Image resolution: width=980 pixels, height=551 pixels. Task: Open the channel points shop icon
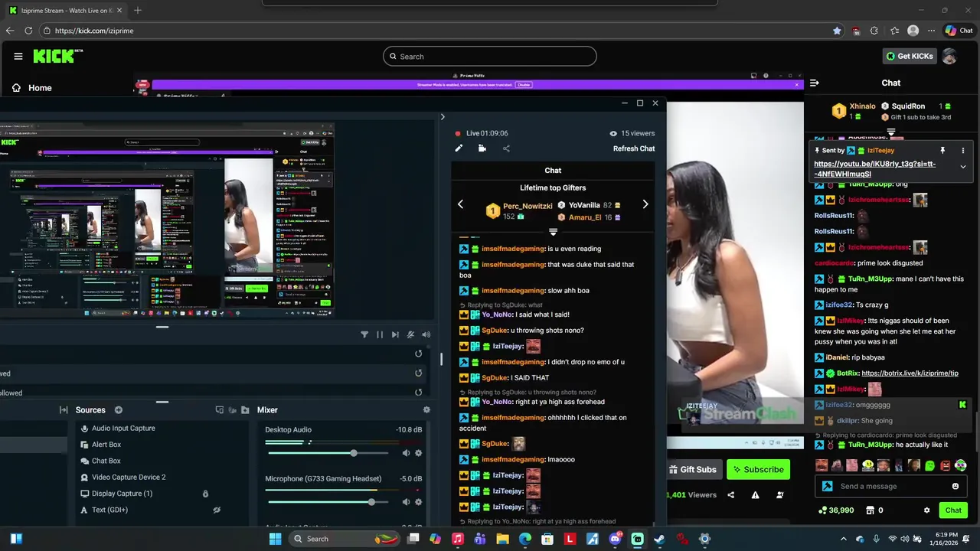870,510
